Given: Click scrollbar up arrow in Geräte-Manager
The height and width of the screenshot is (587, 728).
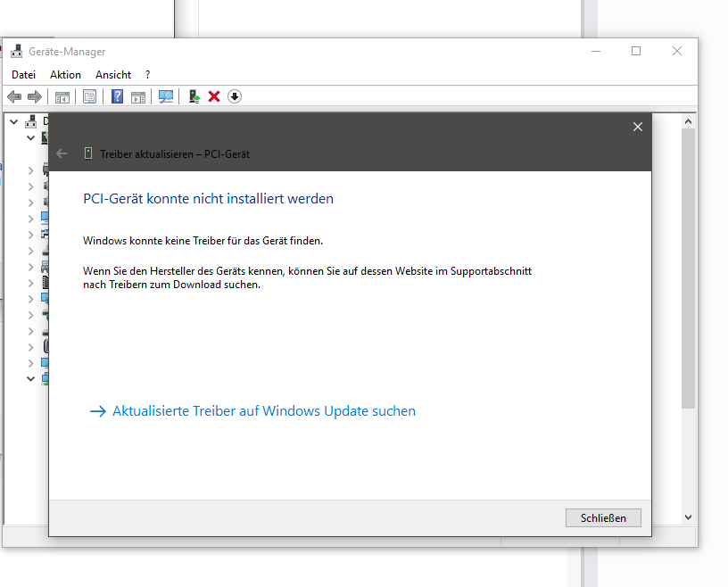Looking at the screenshot, I should (688, 121).
